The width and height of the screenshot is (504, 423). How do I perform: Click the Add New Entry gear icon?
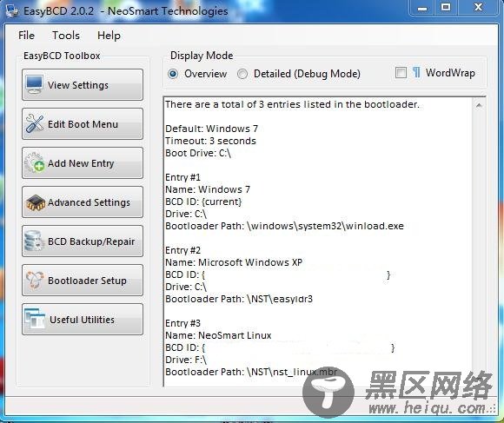click(x=35, y=162)
